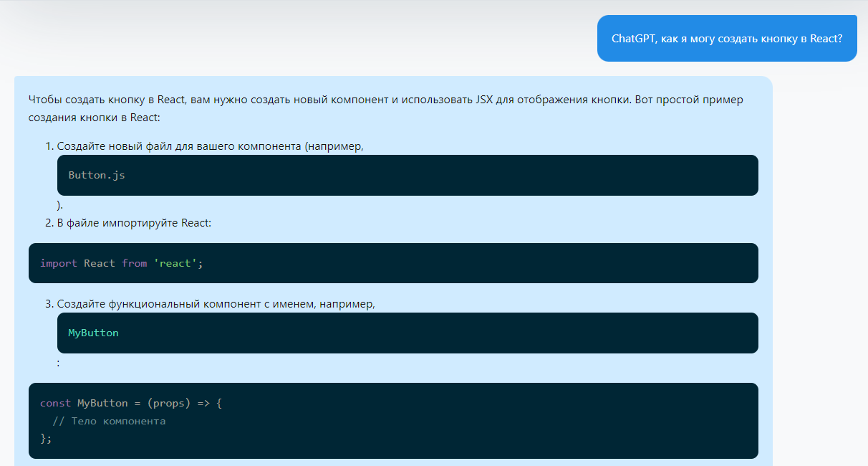Click the 'from' keyword in the import line
Screen dimensions: 868x466
point(134,263)
